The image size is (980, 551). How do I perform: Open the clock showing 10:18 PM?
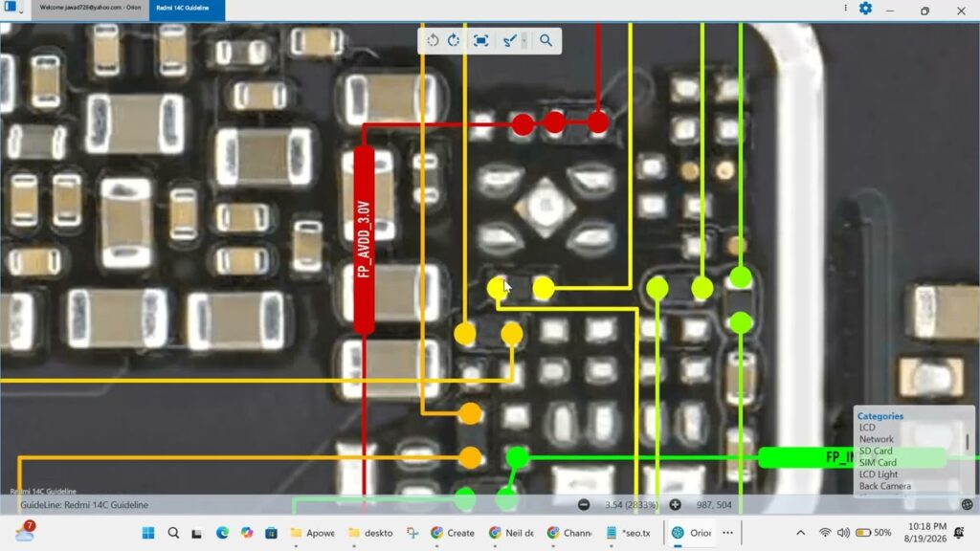(x=925, y=532)
